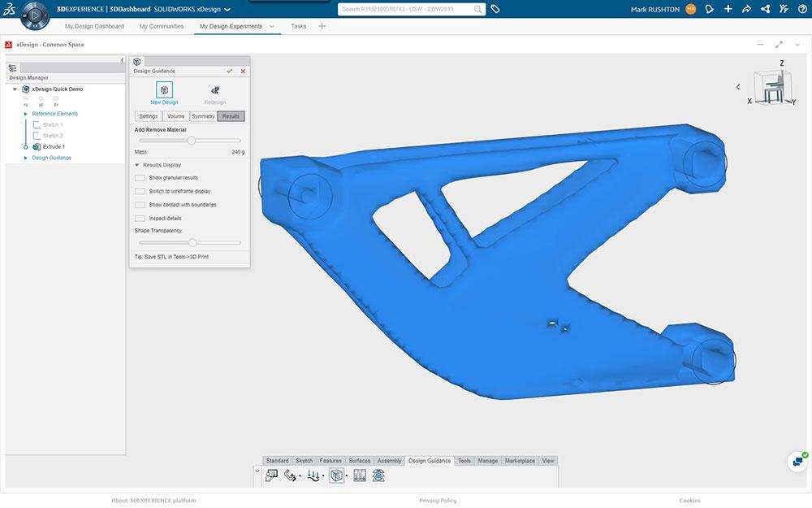
Task: Click the New Design icon
Action: pyautogui.click(x=164, y=90)
